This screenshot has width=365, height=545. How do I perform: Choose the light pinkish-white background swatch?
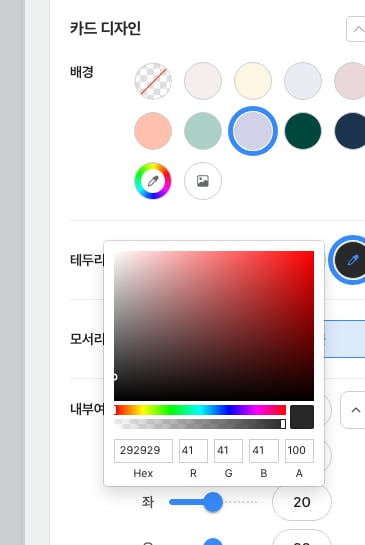[203, 81]
